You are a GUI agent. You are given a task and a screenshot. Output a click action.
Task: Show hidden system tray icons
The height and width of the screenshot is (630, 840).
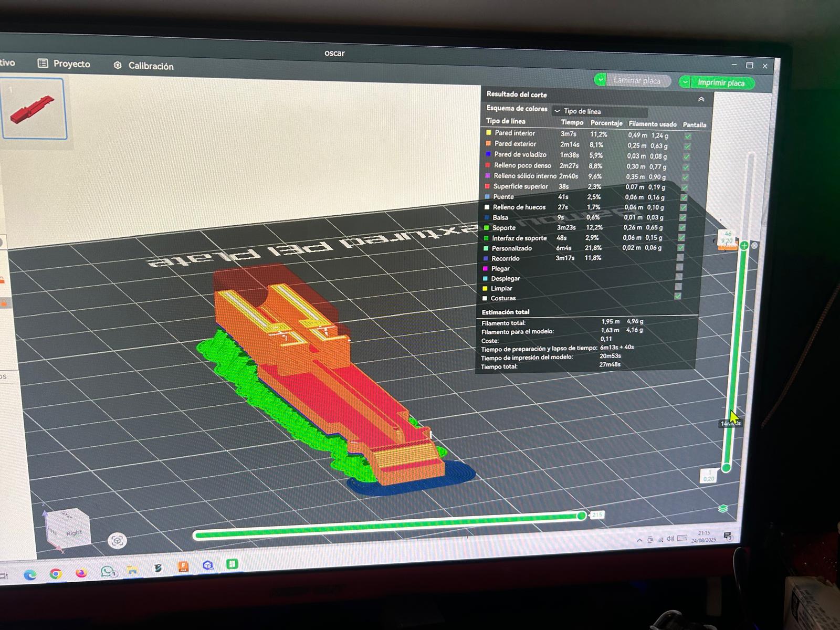point(639,540)
